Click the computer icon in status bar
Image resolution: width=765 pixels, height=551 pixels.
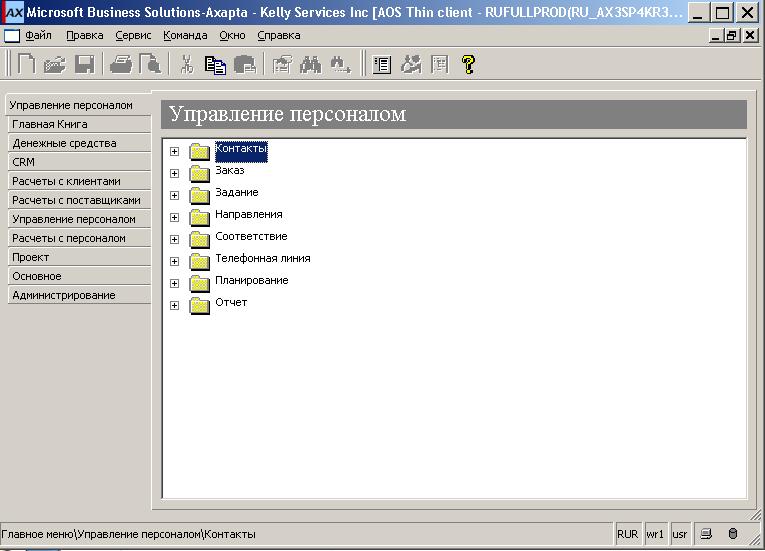[x=706, y=534]
